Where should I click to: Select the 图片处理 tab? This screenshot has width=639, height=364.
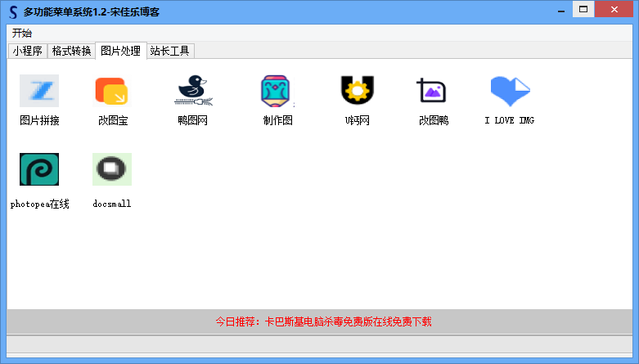120,51
